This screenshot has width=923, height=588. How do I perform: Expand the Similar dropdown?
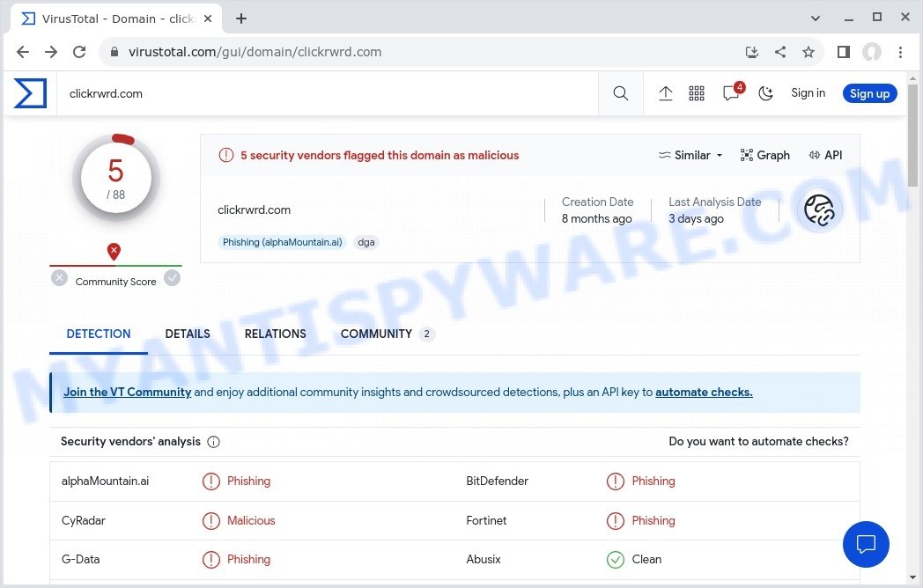click(x=690, y=156)
